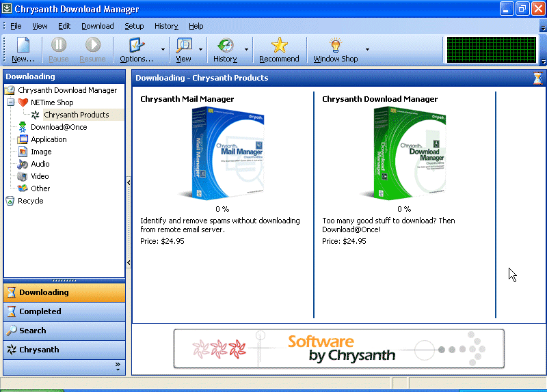Open the Options toolbar button
This screenshot has width=547, height=392.
[136, 46]
